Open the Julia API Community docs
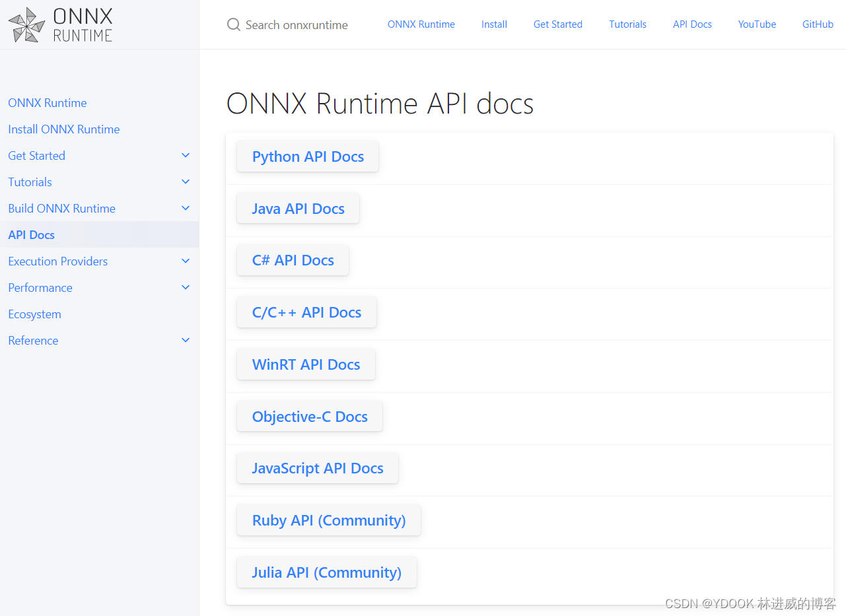846x616 pixels. (x=326, y=572)
